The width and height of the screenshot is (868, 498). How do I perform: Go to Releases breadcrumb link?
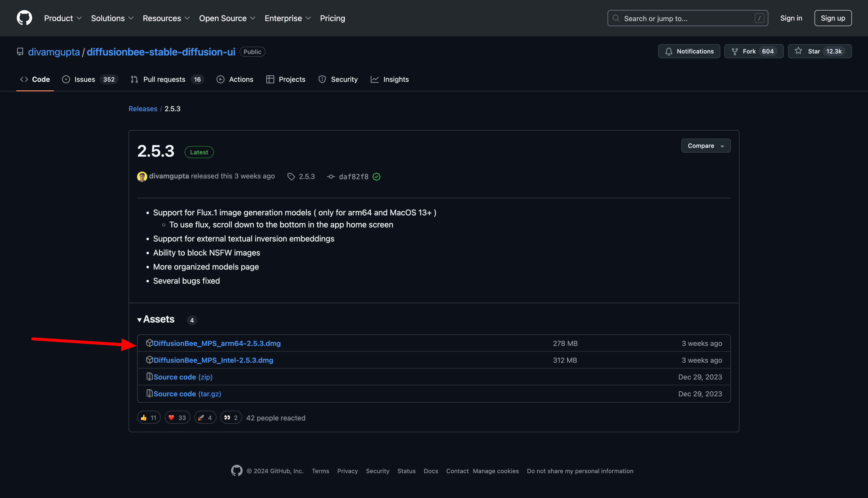(x=143, y=109)
